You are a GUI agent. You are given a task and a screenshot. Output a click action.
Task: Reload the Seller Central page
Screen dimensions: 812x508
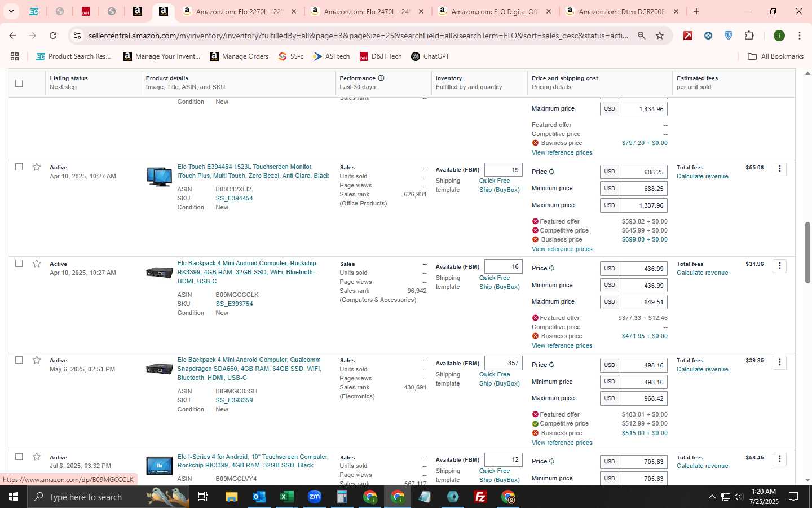point(53,36)
